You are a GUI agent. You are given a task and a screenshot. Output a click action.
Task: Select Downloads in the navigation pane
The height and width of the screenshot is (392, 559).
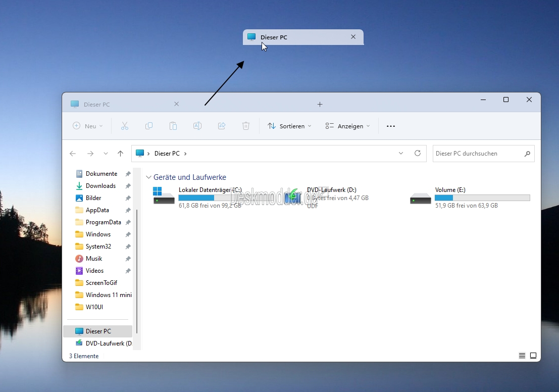click(x=100, y=186)
